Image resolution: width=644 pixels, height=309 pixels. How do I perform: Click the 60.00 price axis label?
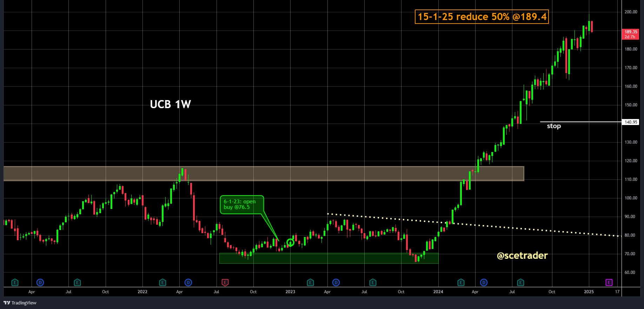pyautogui.click(x=631, y=272)
